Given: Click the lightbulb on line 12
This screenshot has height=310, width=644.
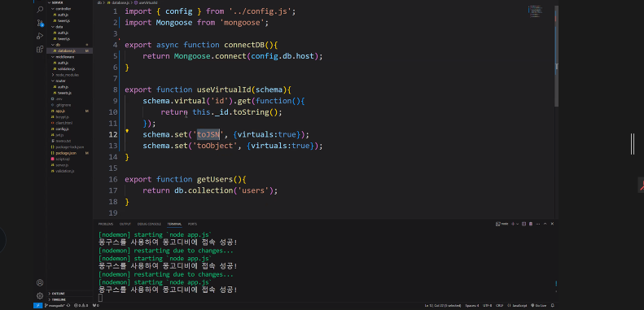Looking at the screenshot, I should [x=127, y=131].
